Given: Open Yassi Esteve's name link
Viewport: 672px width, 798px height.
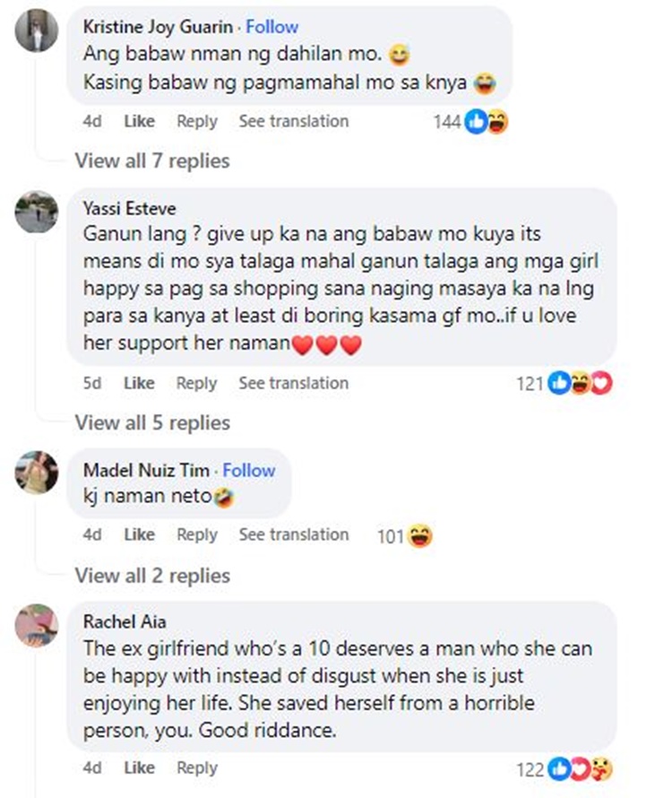Looking at the screenshot, I should pos(130,208).
